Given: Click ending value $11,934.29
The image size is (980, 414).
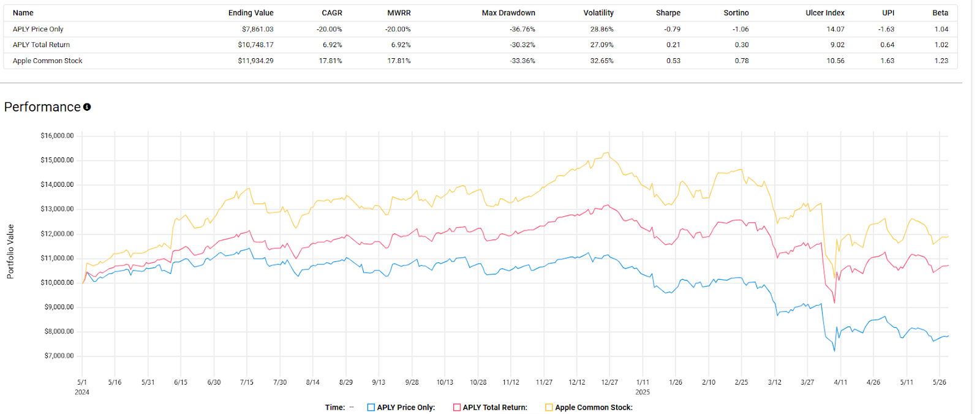Looking at the screenshot, I should point(256,61).
